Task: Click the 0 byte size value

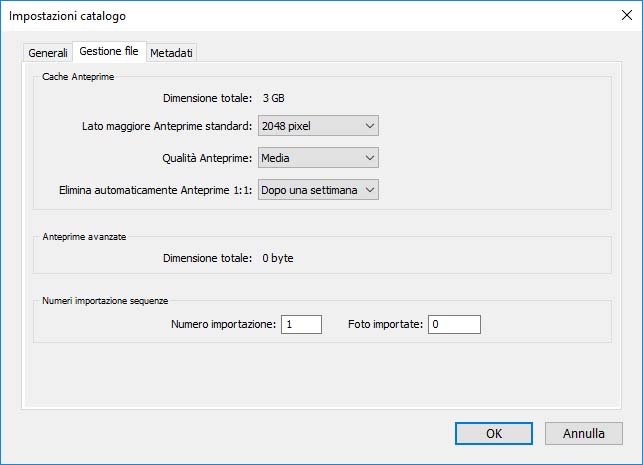Action: click(x=278, y=258)
